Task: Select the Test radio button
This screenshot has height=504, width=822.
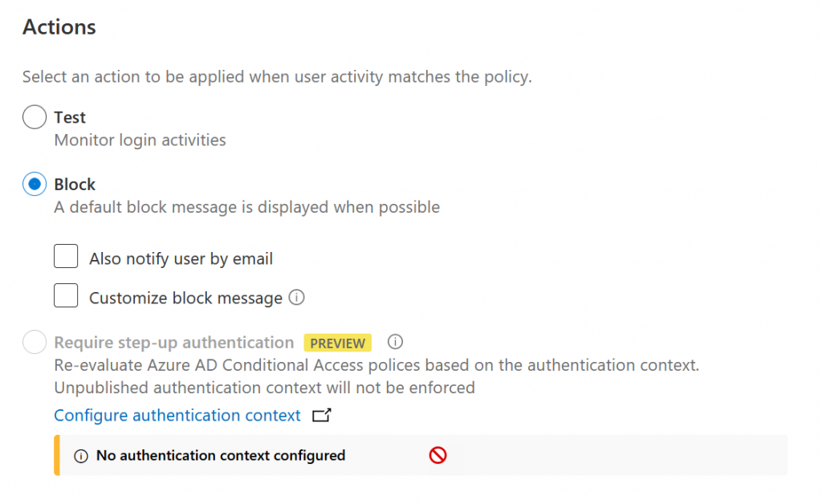Action: (x=35, y=117)
